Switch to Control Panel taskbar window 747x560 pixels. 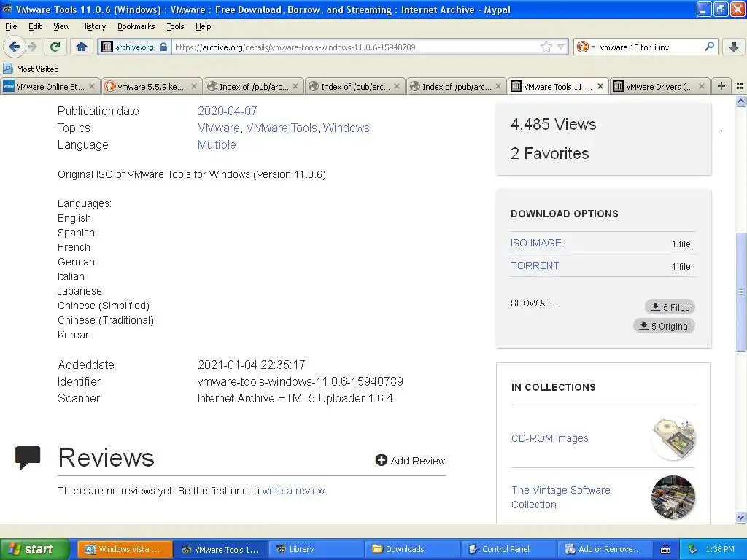508,549
